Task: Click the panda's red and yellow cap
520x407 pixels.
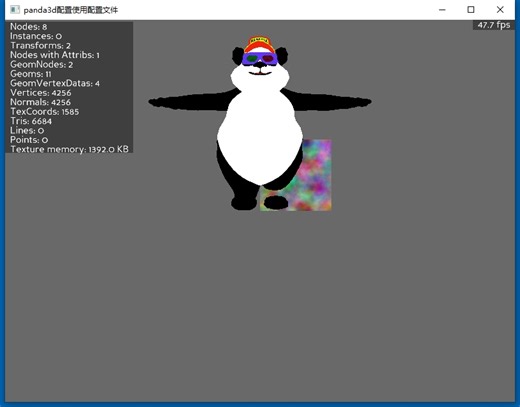Action: pyautogui.click(x=259, y=44)
